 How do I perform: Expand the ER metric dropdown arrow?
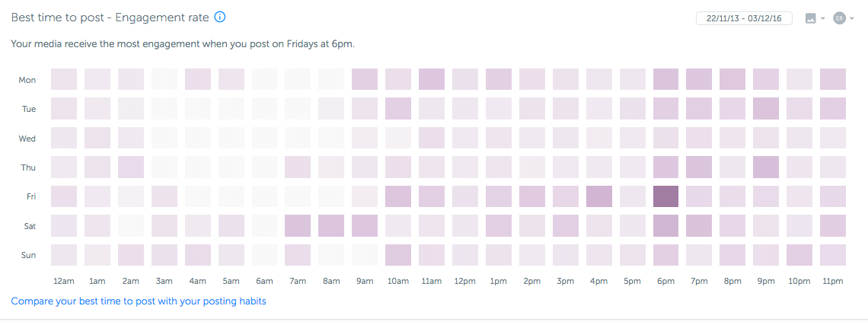click(852, 19)
